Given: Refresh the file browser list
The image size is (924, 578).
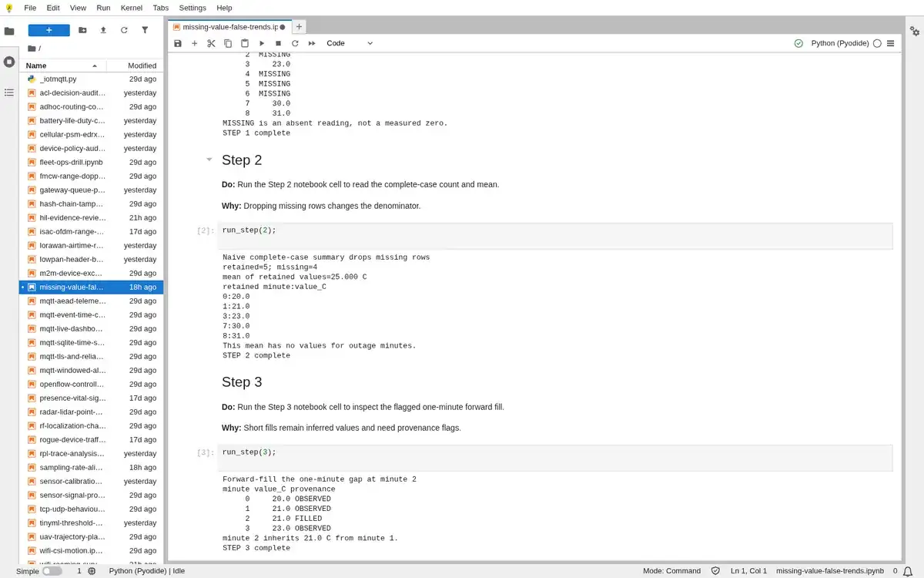Looking at the screenshot, I should 124,30.
